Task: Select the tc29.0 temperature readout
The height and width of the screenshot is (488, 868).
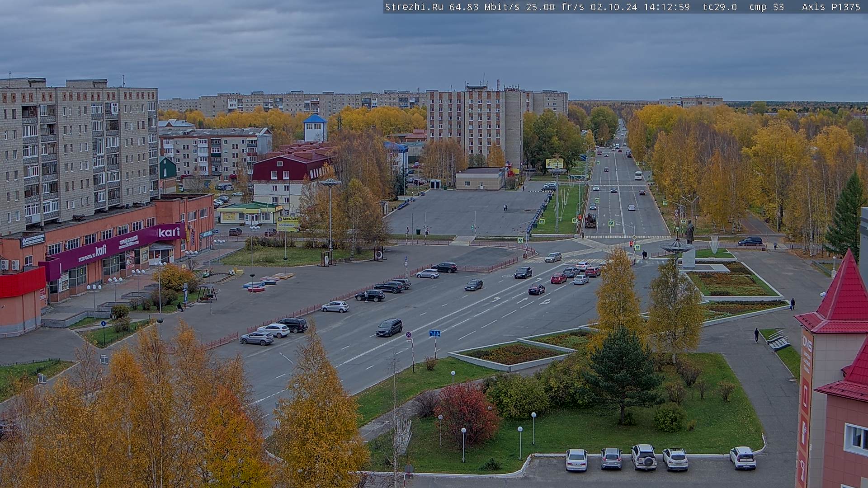Action: point(719,7)
